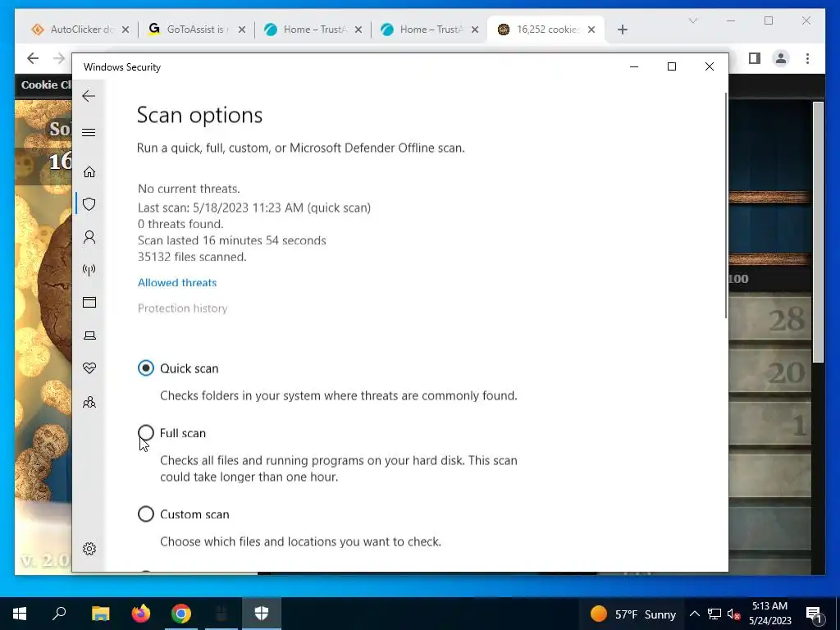Open Firewall & network protection icon
This screenshot has height=630, width=840.
pyautogui.click(x=89, y=269)
